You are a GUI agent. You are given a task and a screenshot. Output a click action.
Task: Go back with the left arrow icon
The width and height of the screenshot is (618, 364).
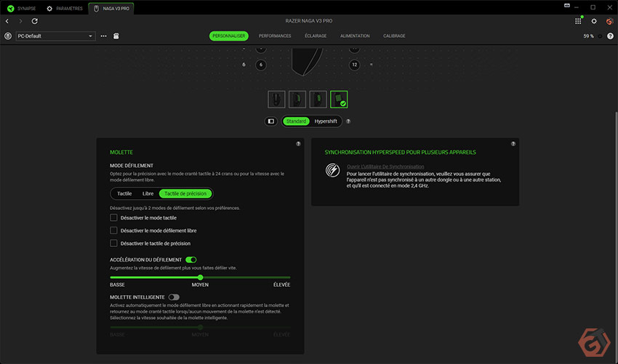[x=7, y=21]
